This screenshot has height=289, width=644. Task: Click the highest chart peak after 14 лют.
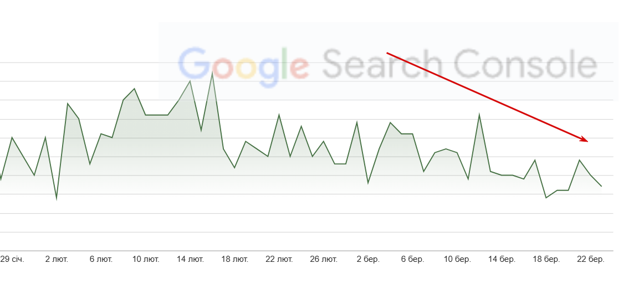point(212,73)
